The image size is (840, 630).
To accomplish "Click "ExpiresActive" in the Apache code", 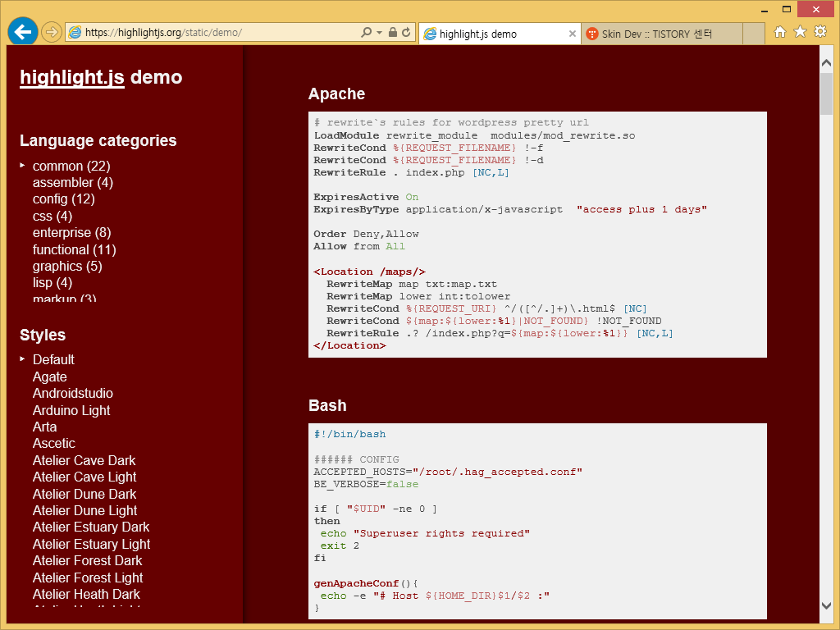I will 356,197.
